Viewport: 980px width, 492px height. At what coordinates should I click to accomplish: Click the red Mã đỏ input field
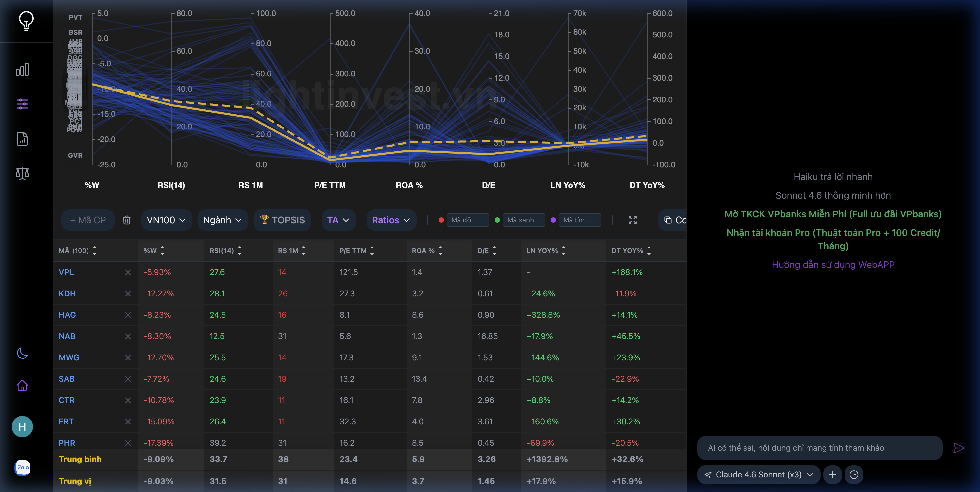467,220
